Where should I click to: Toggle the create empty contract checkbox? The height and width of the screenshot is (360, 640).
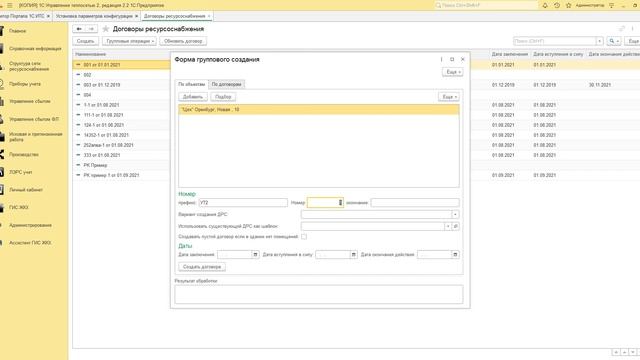[x=304, y=237]
